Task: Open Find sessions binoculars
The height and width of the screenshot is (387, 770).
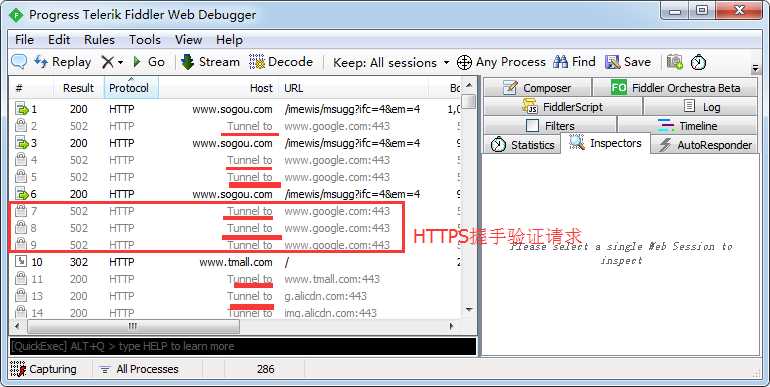Action: 574,62
